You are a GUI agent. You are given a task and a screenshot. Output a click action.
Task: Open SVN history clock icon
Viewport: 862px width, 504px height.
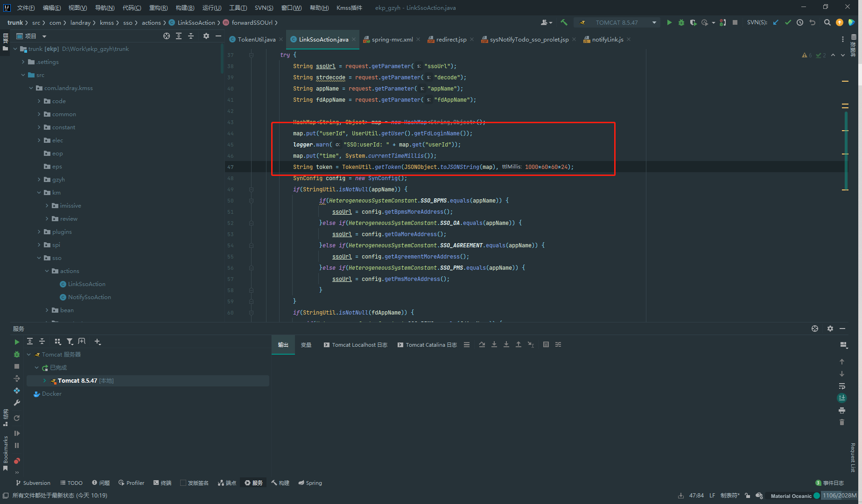click(800, 22)
